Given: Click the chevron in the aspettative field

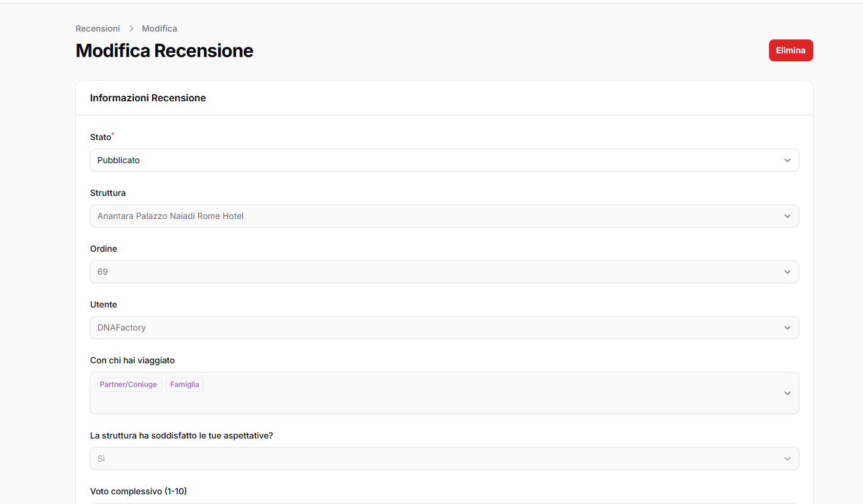Looking at the screenshot, I should 787,459.
